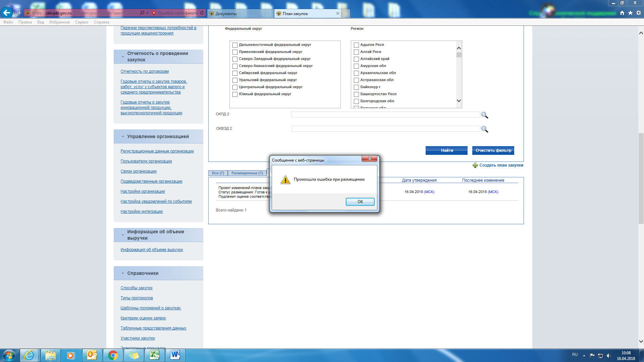Click the Найти search button
This screenshot has width=644, height=362.
[446, 150]
